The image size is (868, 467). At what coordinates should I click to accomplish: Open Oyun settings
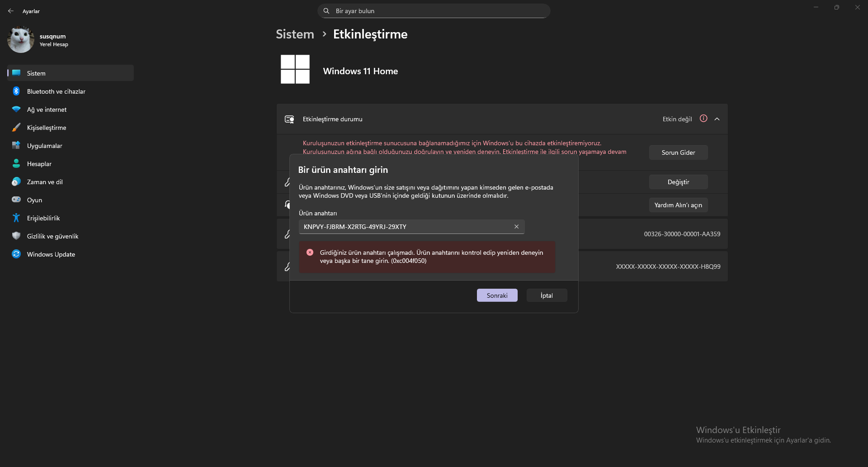(71, 200)
